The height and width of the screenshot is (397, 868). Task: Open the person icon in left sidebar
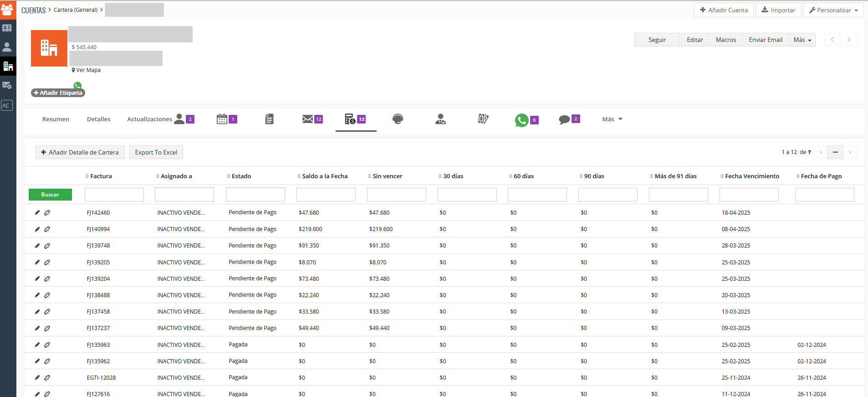point(7,47)
